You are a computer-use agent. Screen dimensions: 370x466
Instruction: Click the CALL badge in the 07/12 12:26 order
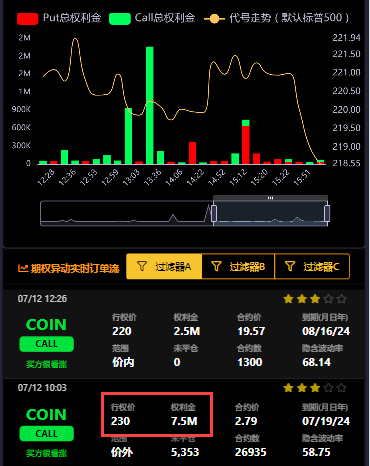point(47,344)
